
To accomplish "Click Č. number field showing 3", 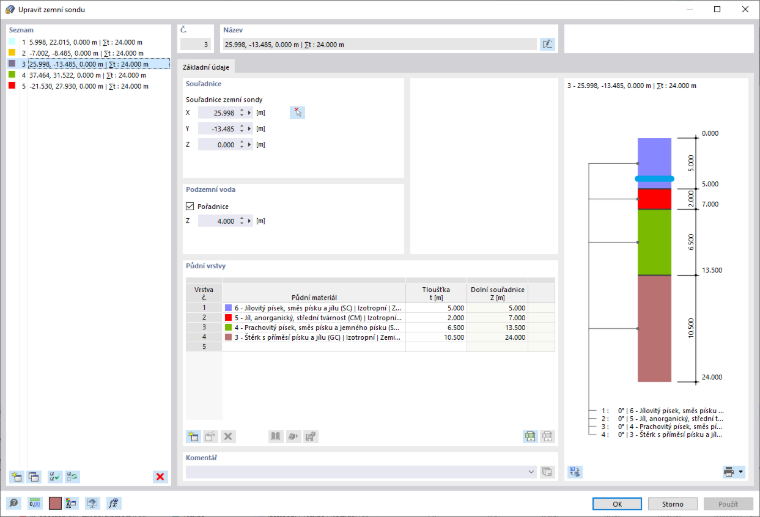I will pyautogui.click(x=195, y=44).
